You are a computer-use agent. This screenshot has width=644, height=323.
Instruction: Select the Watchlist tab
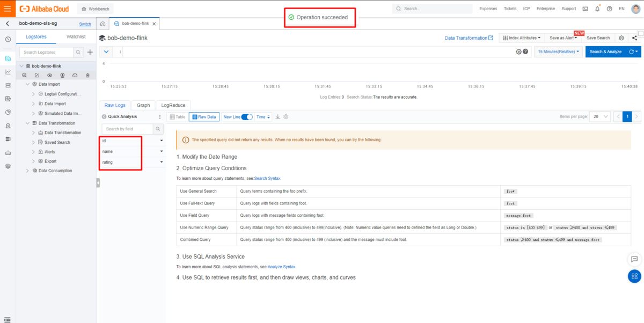[x=76, y=36]
